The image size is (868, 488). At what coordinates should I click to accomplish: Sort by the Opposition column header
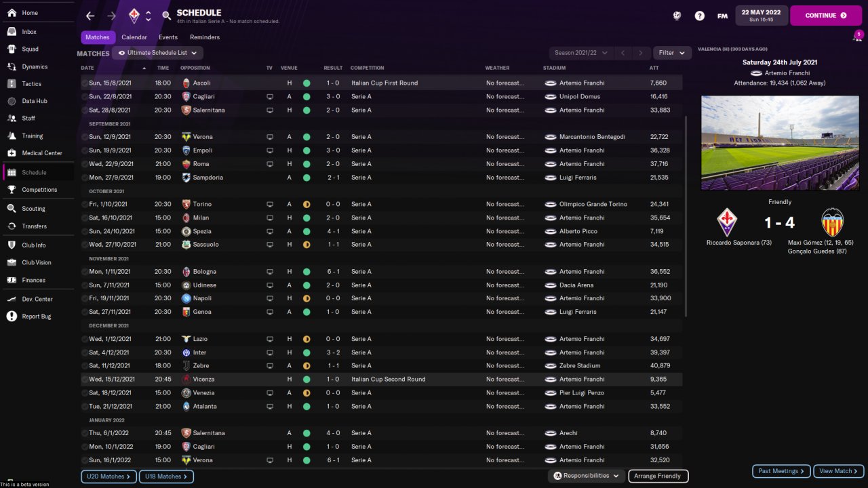tap(195, 68)
